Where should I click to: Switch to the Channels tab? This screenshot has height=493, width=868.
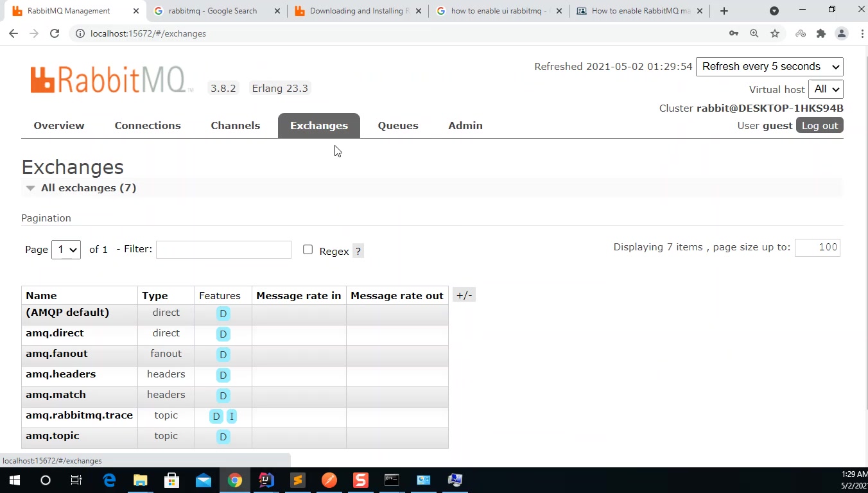pos(236,125)
